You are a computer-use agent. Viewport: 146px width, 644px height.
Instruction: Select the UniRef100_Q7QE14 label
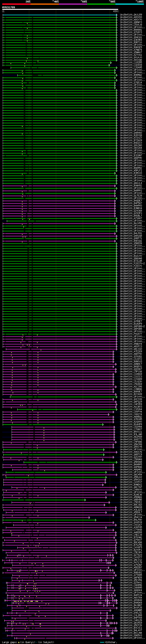click(x=131, y=82)
